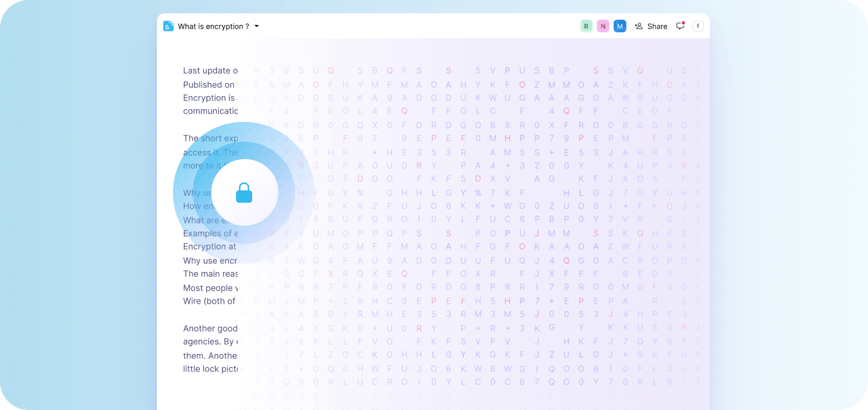This screenshot has width=868, height=410.
Task: Click the blue padlock icon
Action: 244,193
